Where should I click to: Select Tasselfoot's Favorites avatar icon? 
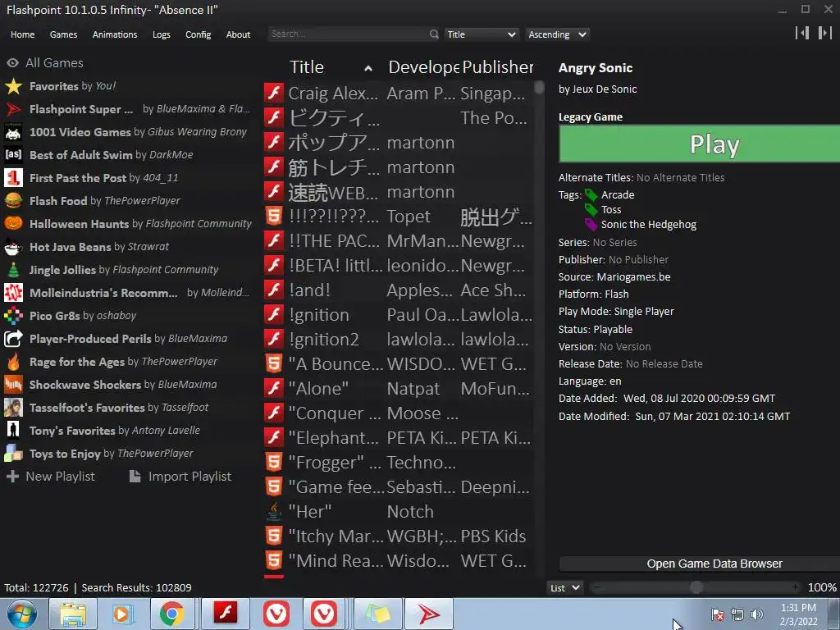click(x=13, y=408)
